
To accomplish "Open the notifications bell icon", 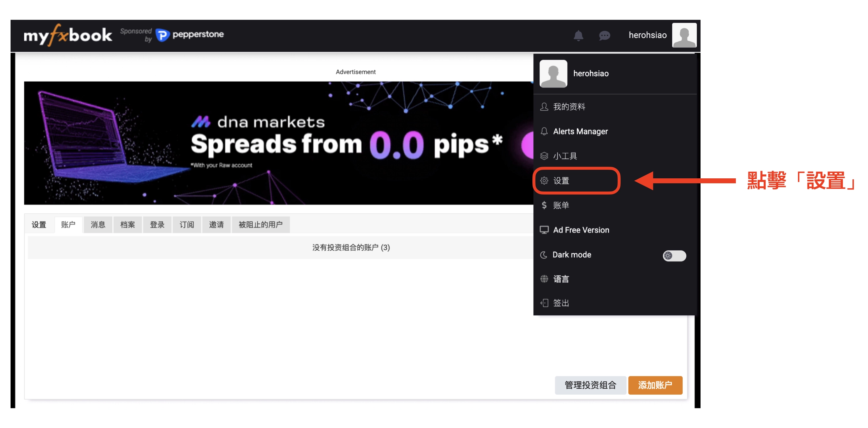I will click(x=578, y=35).
